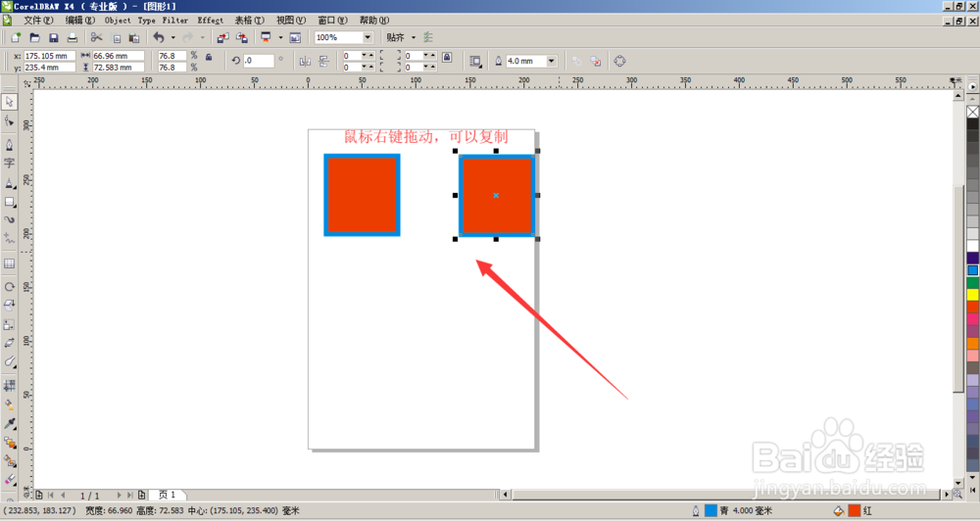The height and width of the screenshot is (522, 980).
Task: Select the 页 1 page tab
Action: pos(168,495)
